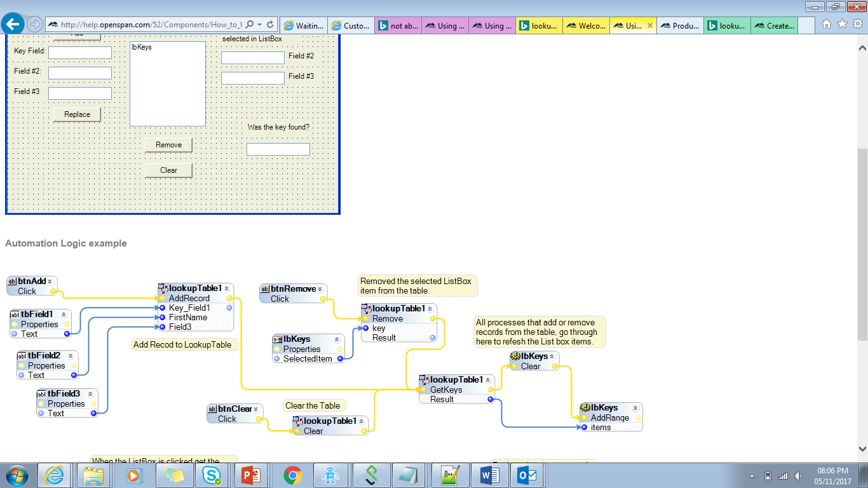Open the Tools gear icon
Viewport: 868px width, 488px height.
click(x=857, y=24)
